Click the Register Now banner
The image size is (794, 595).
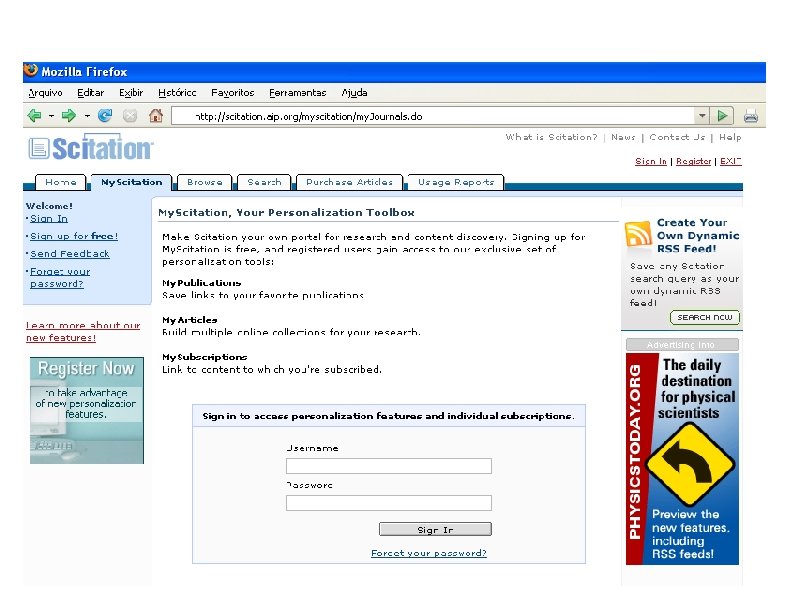click(x=87, y=410)
